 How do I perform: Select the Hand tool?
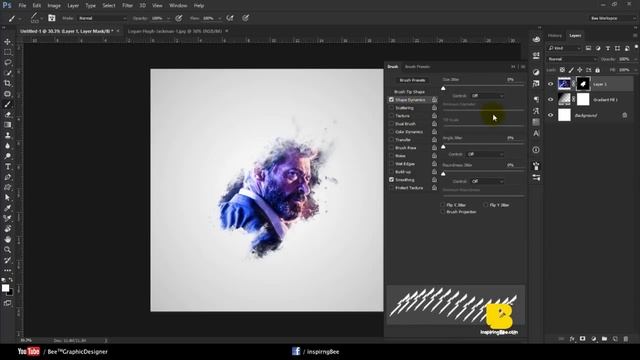click(7, 239)
